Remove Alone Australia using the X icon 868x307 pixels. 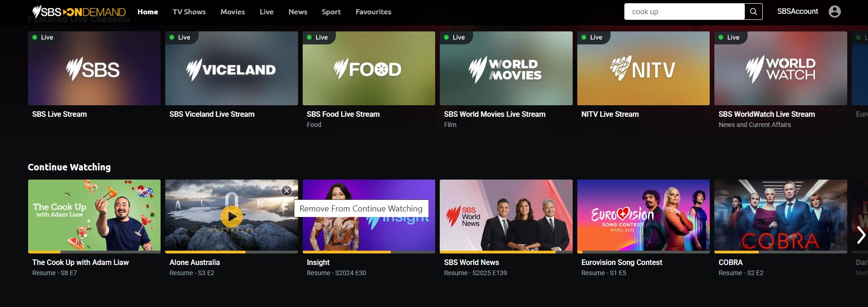[x=287, y=191]
